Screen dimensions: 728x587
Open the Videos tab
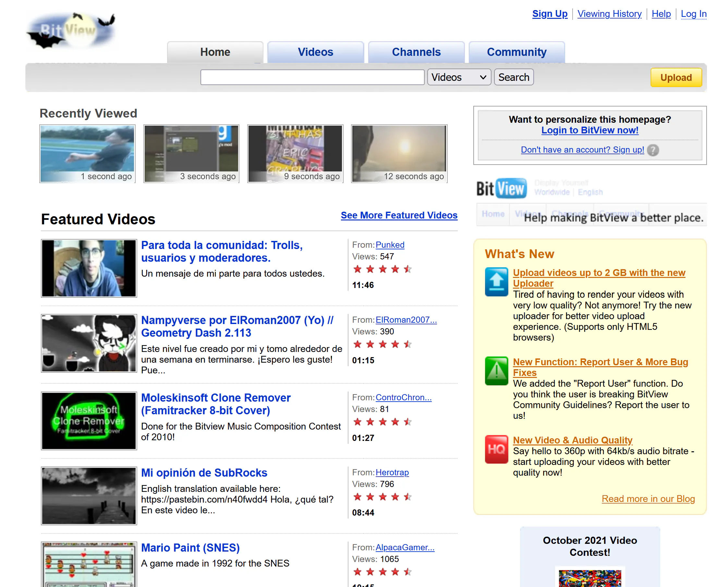point(315,52)
